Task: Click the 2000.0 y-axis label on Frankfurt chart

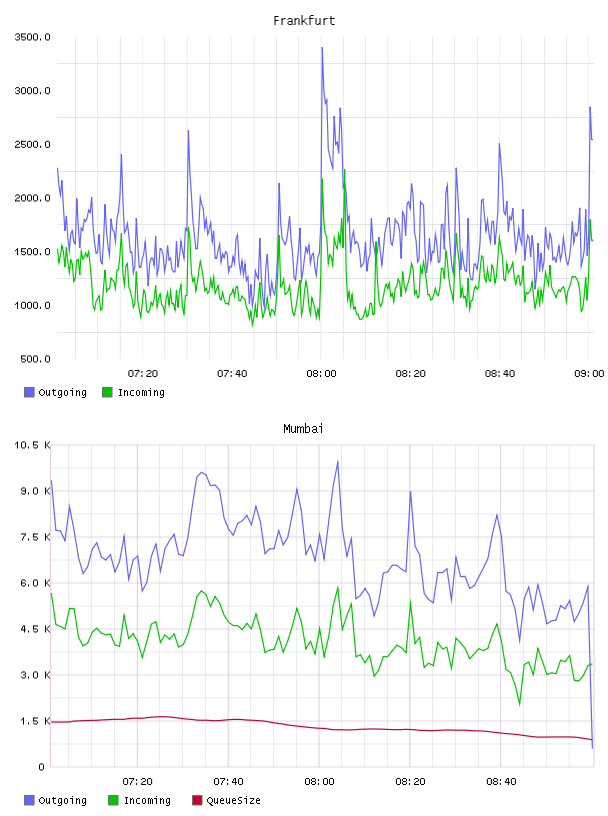Action: (32, 198)
